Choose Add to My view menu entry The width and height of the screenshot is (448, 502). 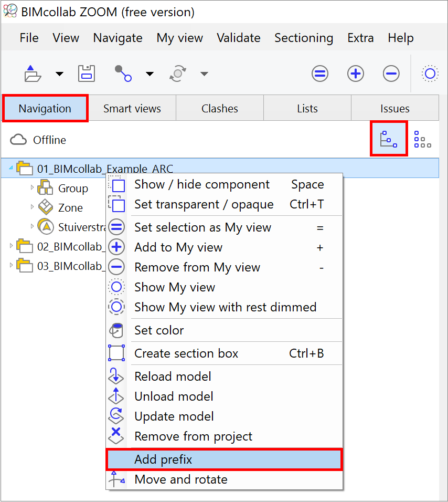click(x=224, y=247)
